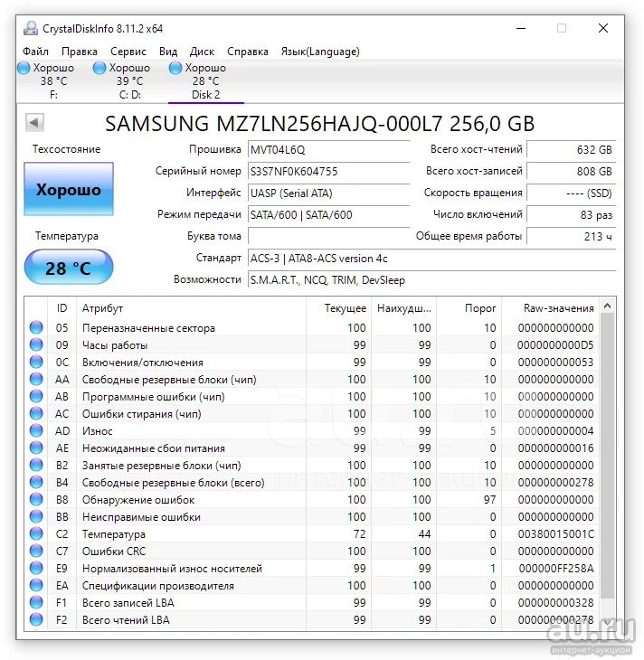Open the Файл menu
Viewport: 644px width, 660px height.
tap(36, 52)
